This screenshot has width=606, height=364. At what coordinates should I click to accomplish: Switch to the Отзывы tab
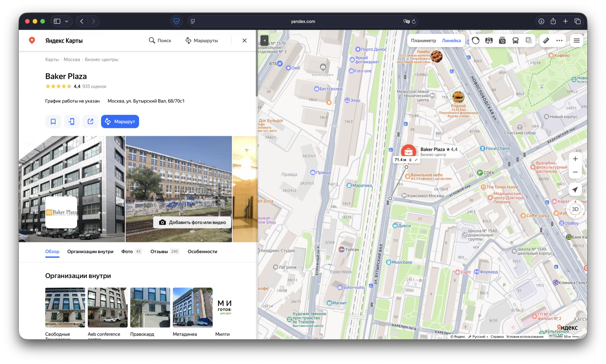(x=159, y=251)
